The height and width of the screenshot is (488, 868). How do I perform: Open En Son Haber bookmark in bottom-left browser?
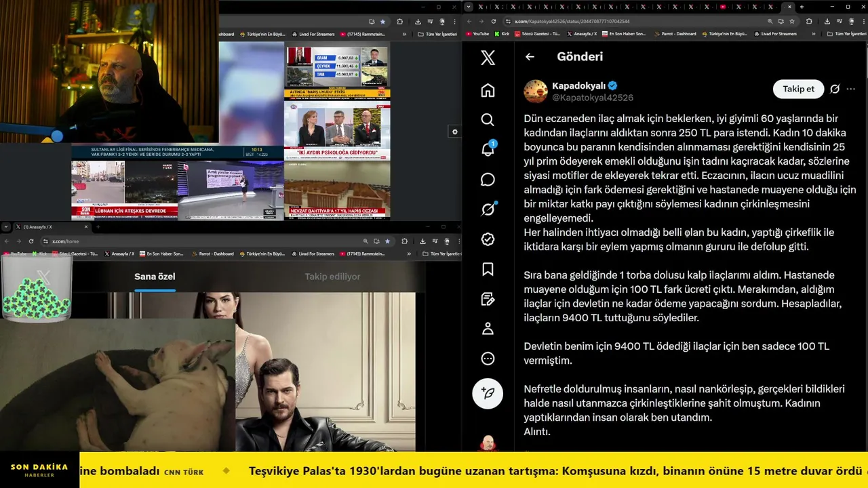point(161,253)
